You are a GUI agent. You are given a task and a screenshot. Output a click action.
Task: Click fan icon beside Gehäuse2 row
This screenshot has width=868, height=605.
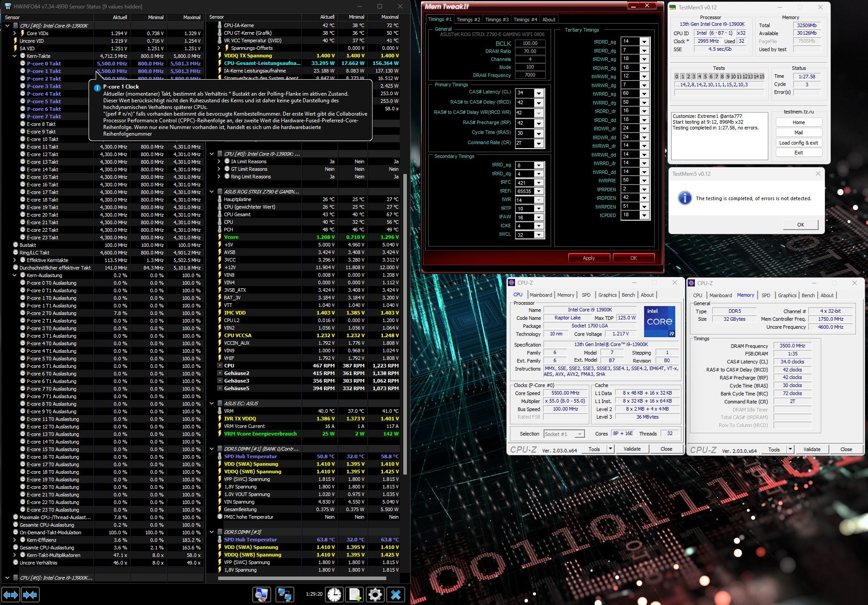point(219,373)
